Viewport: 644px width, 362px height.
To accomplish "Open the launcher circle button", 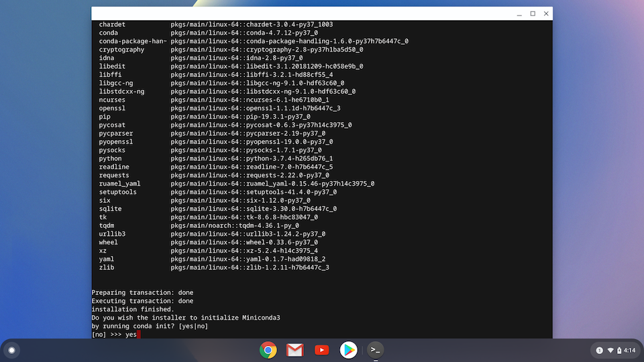I will pos(12,350).
